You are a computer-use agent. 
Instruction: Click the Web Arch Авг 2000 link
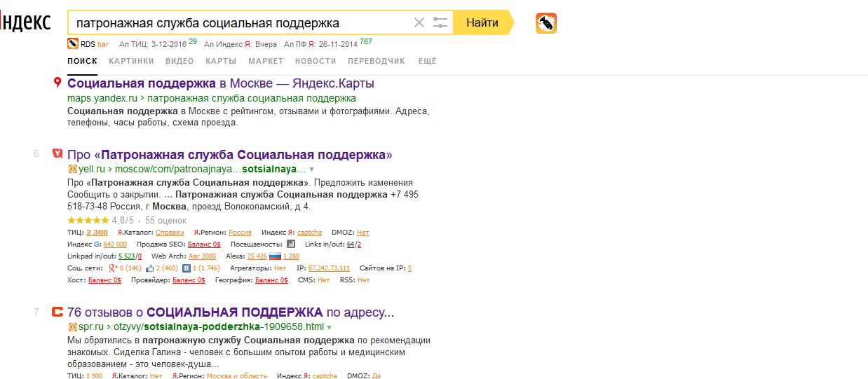tap(202, 256)
